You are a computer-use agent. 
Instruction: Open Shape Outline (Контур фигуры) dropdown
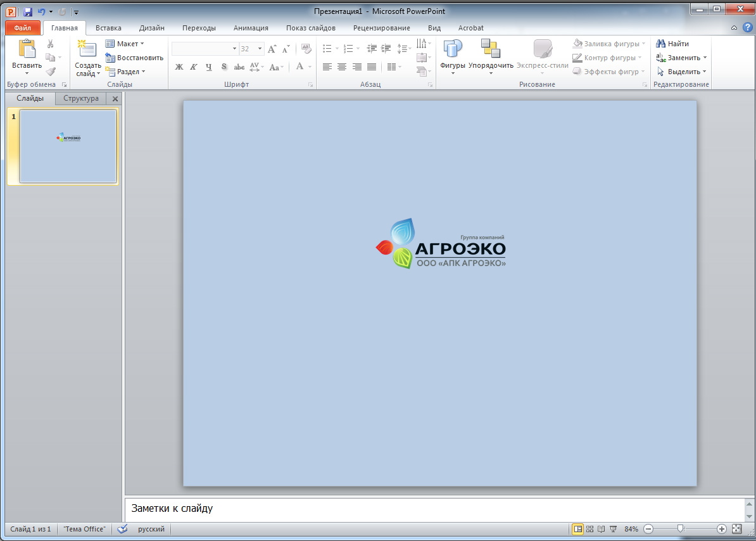607,58
